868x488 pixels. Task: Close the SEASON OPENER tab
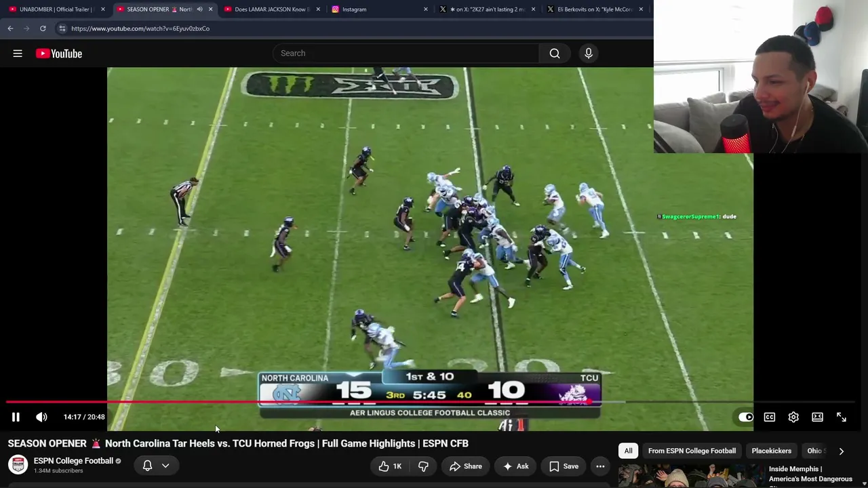pos(210,9)
